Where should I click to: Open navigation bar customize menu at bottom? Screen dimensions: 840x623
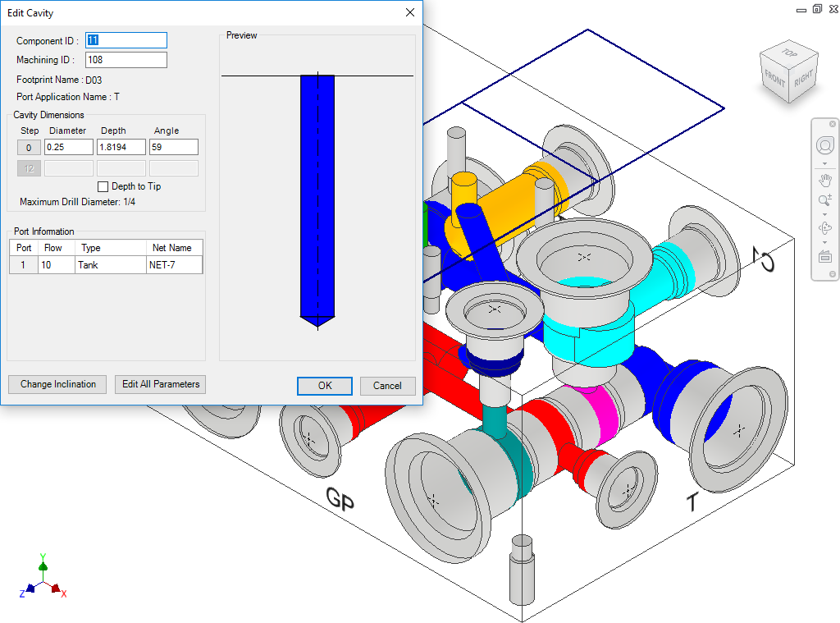(833, 273)
